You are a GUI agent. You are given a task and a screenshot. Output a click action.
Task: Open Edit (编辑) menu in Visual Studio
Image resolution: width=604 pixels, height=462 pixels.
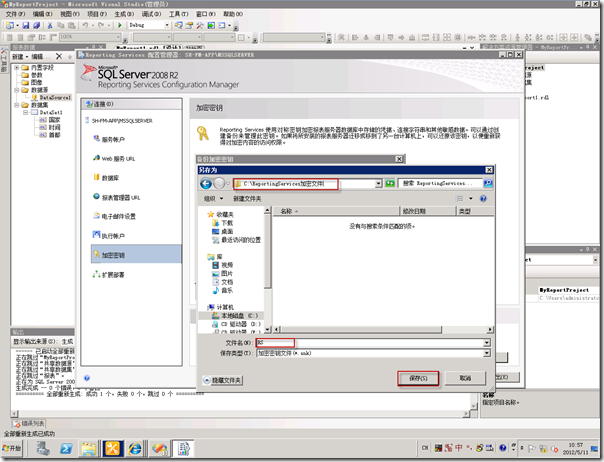[x=42, y=14]
